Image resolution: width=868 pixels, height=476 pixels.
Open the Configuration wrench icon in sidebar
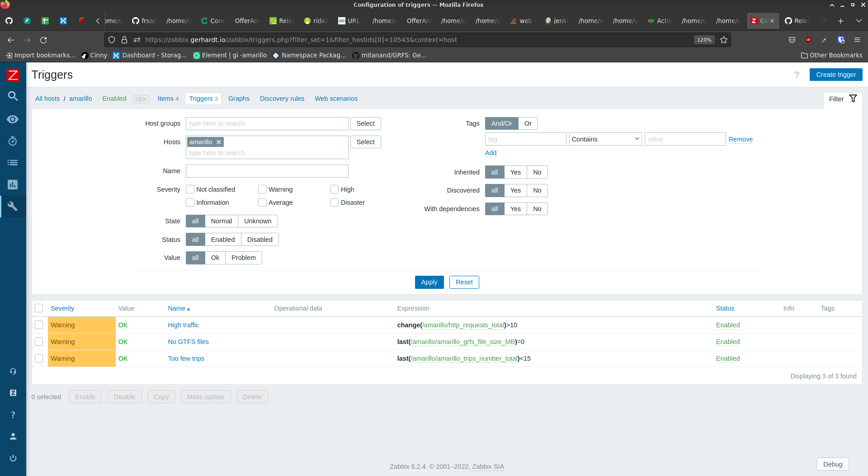[13, 207]
